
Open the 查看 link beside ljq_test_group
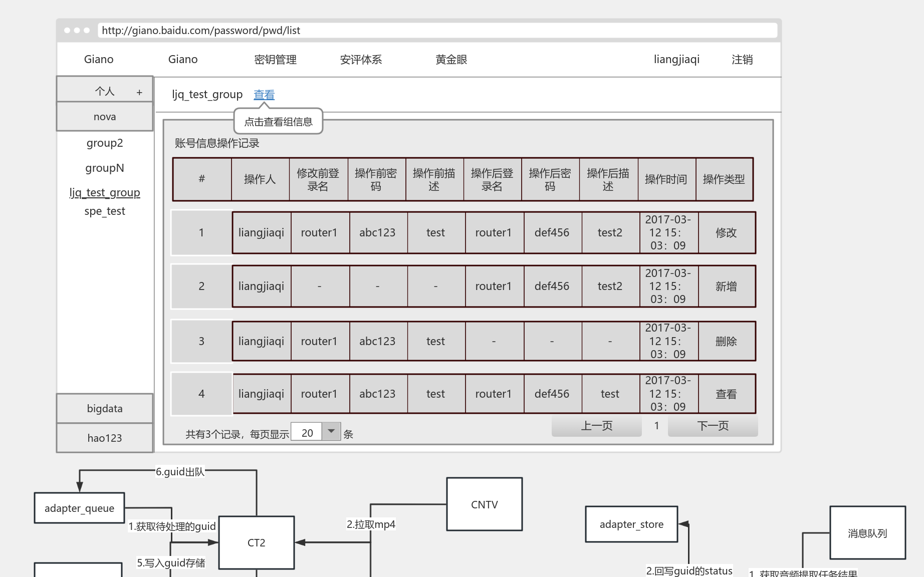pos(264,94)
